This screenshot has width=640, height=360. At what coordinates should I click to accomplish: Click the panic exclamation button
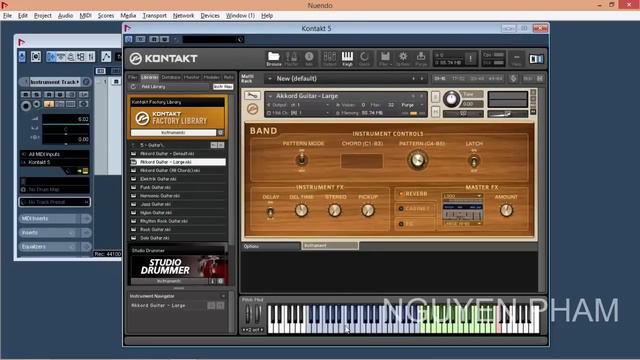[470, 58]
